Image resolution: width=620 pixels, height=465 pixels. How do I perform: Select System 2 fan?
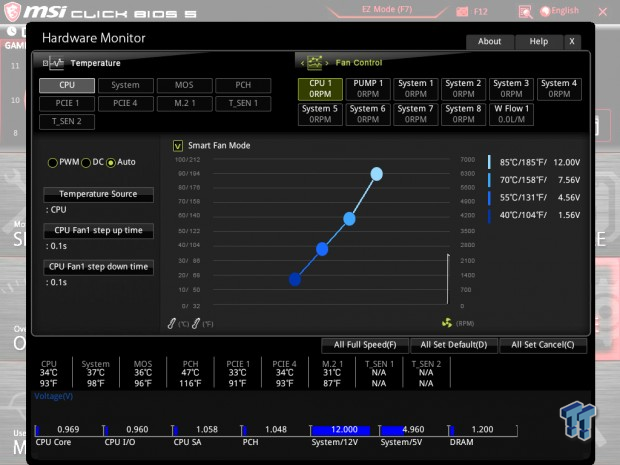463,89
